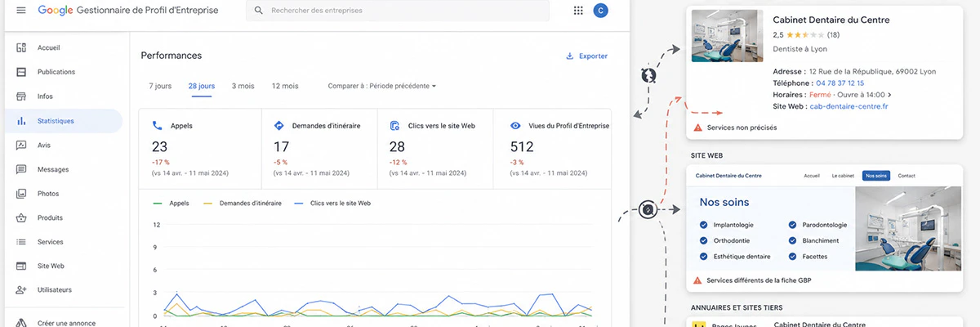This screenshot has height=327, width=980.
Task: Open Le cabinet in the website nav
Action: point(843,176)
